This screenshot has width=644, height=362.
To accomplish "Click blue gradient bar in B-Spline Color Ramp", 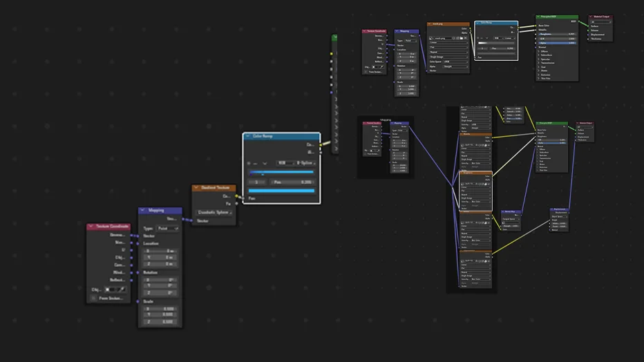I will 281,172.
